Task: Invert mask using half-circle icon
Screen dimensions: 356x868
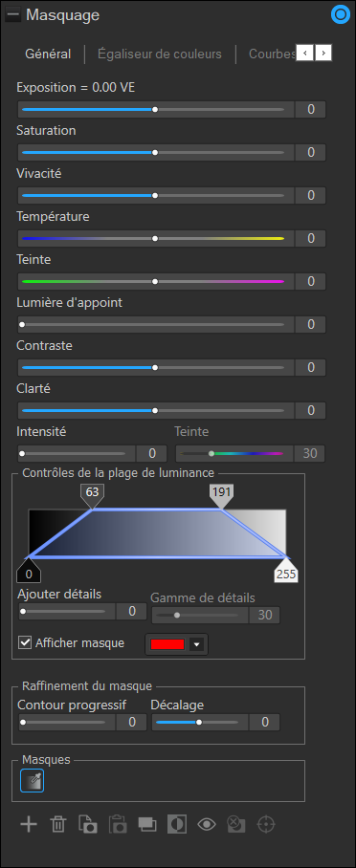Action: pos(177,824)
